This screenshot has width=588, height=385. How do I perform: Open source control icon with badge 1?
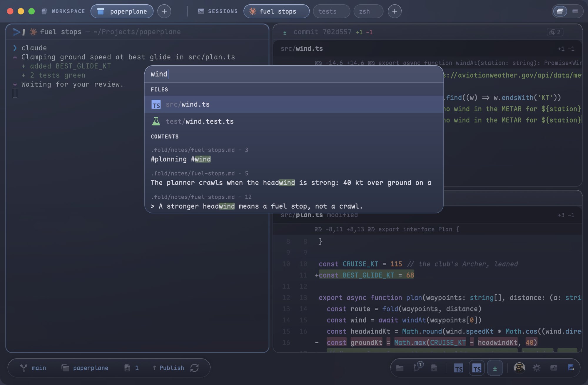click(417, 367)
